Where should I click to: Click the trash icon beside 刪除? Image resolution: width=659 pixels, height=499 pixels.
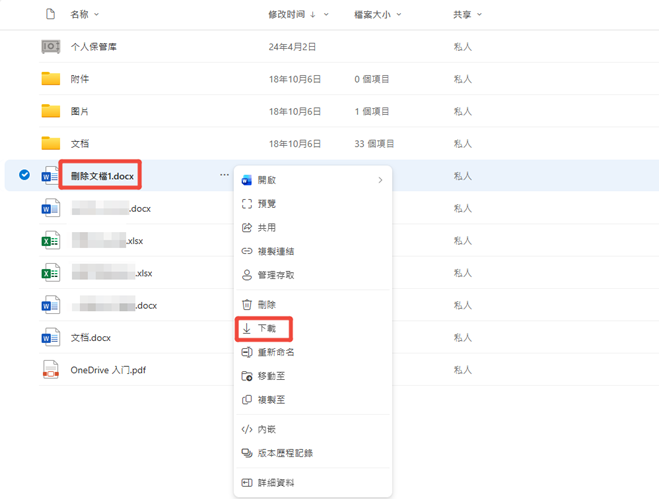point(247,304)
